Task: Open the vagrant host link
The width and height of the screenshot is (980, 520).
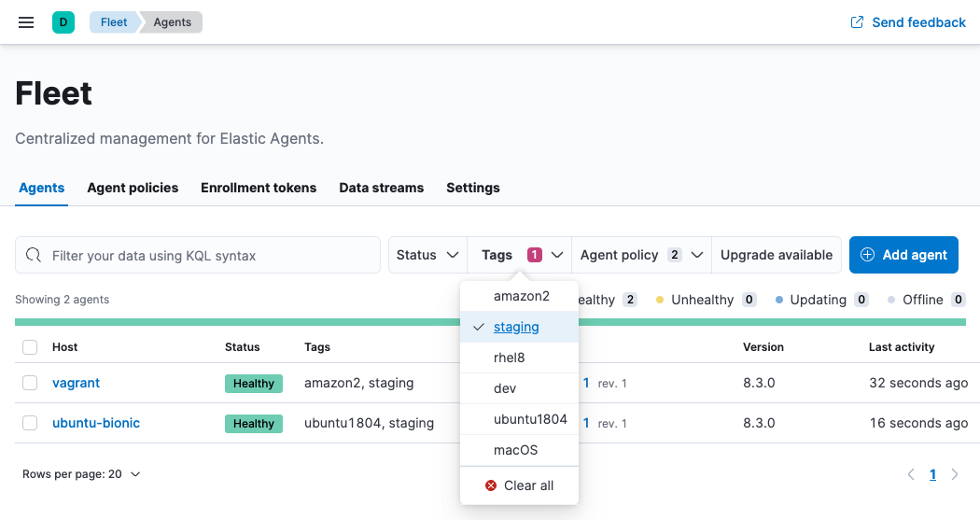Action: [x=76, y=383]
